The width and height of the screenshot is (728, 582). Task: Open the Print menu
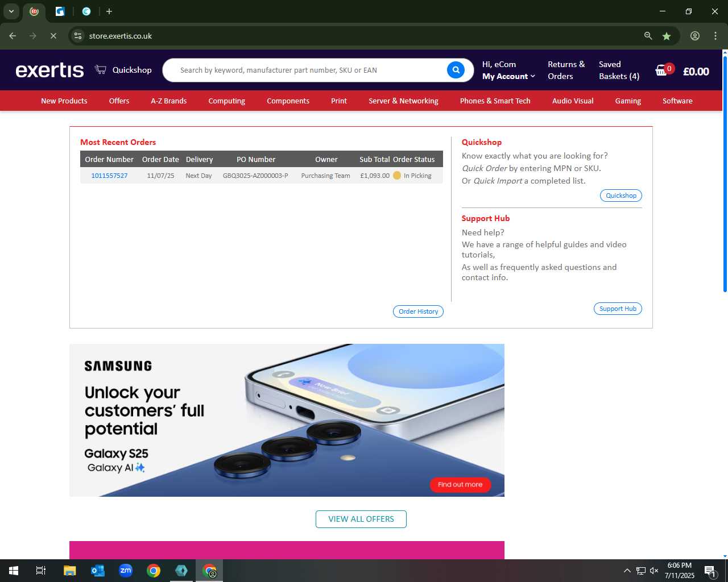coord(339,101)
